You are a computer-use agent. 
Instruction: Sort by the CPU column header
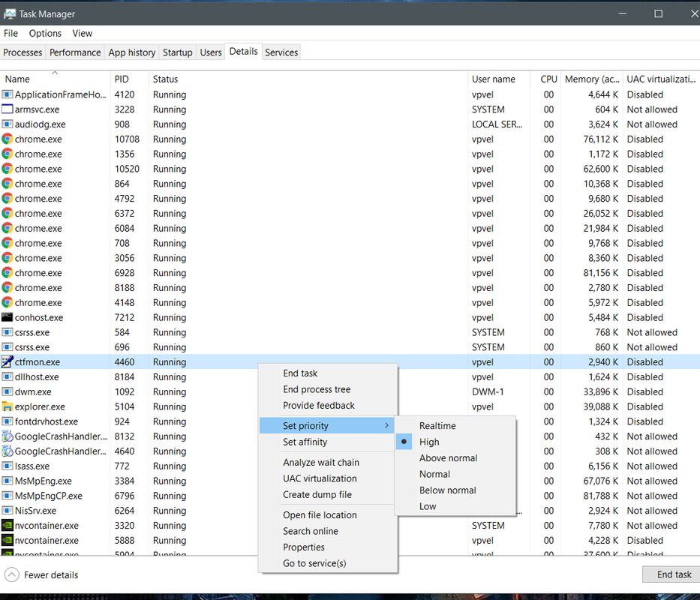pyautogui.click(x=545, y=79)
